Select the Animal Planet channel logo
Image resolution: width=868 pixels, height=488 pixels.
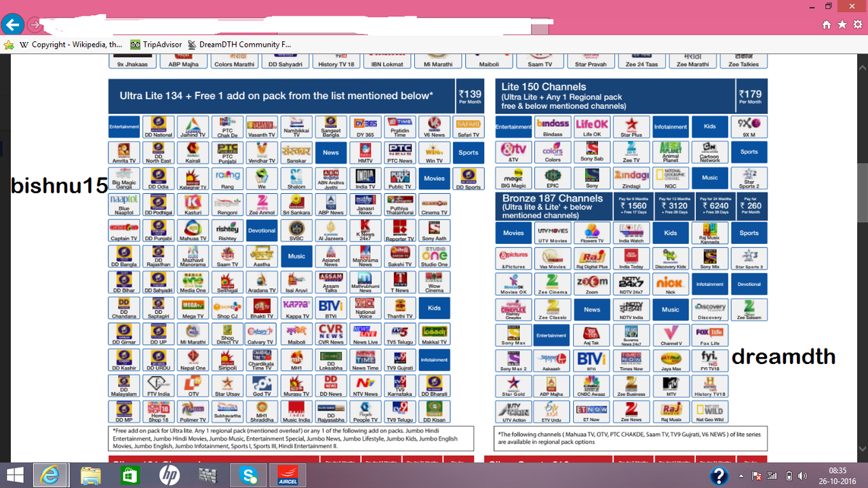671,152
